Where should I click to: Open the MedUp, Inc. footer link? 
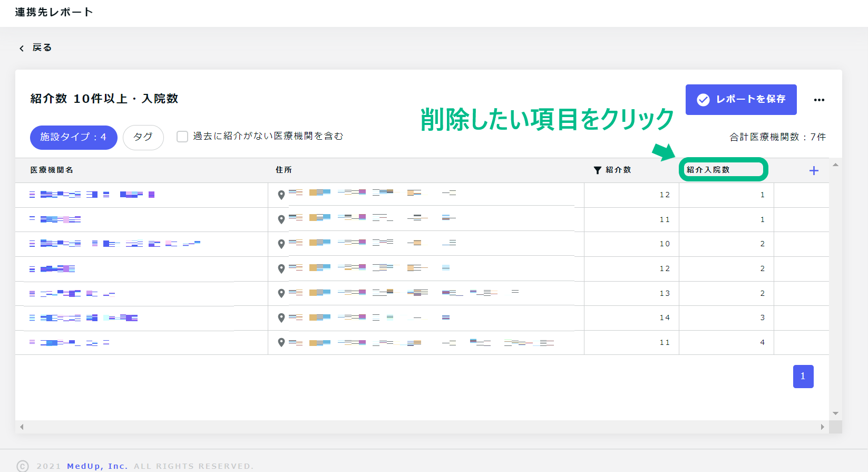[x=97, y=466]
